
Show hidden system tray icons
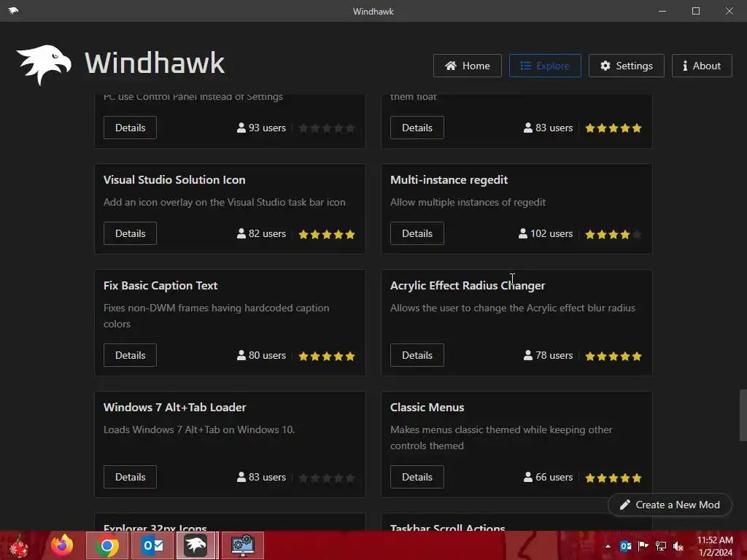[x=608, y=546]
